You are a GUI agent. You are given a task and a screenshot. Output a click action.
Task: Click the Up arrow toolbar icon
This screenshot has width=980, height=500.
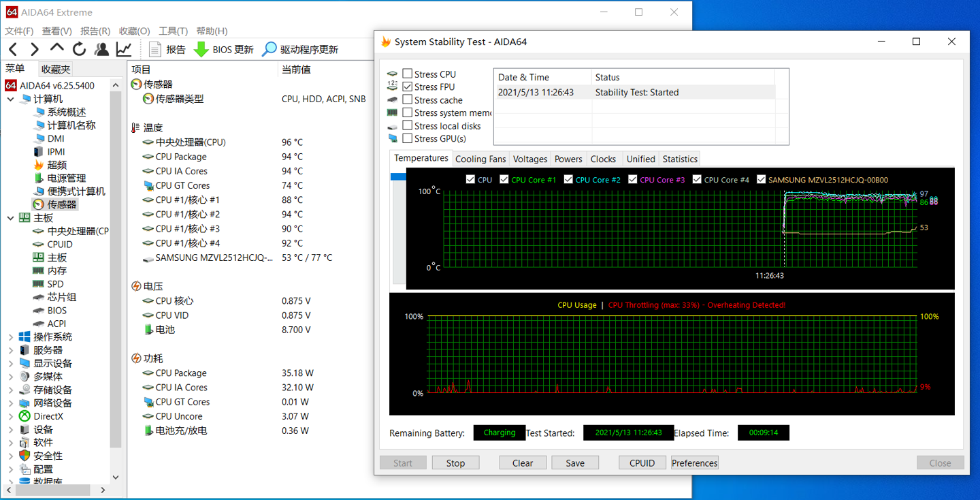coord(57,48)
